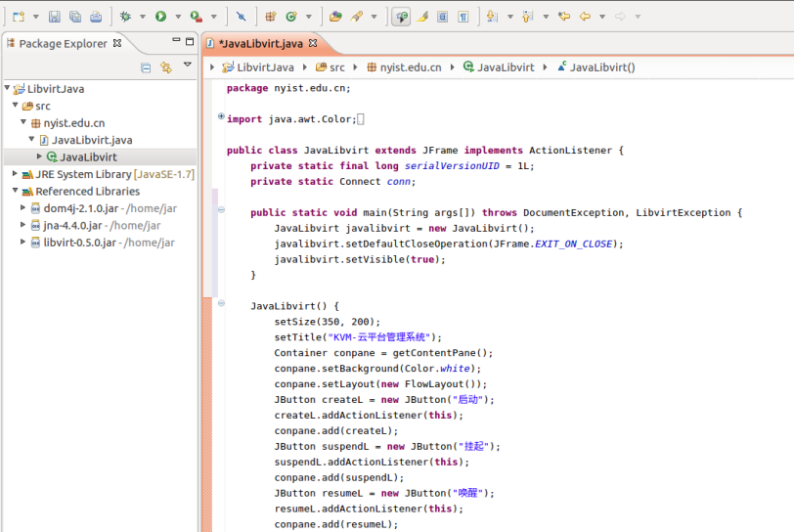Run the program with green play button
The width and height of the screenshot is (794, 532).
click(x=161, y=17)
